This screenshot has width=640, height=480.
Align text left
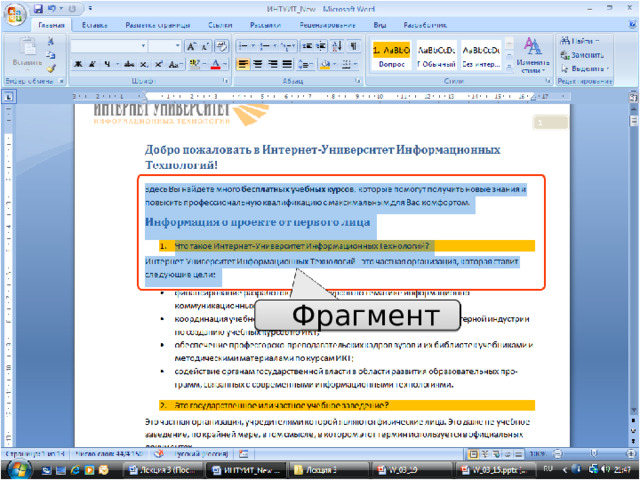(243, 64)
